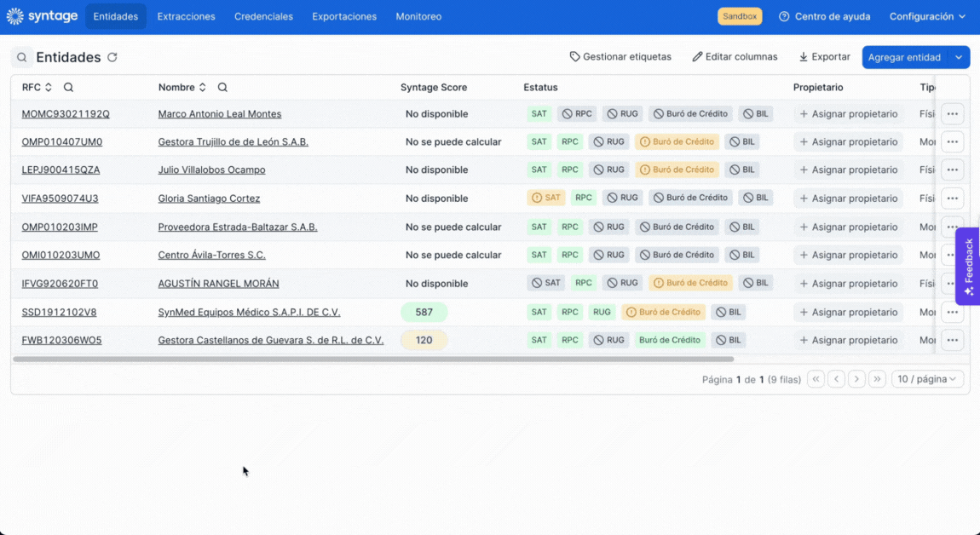Open Configuración dropdown menu
Screen dimensions: 980x535
tap(927, 16)
